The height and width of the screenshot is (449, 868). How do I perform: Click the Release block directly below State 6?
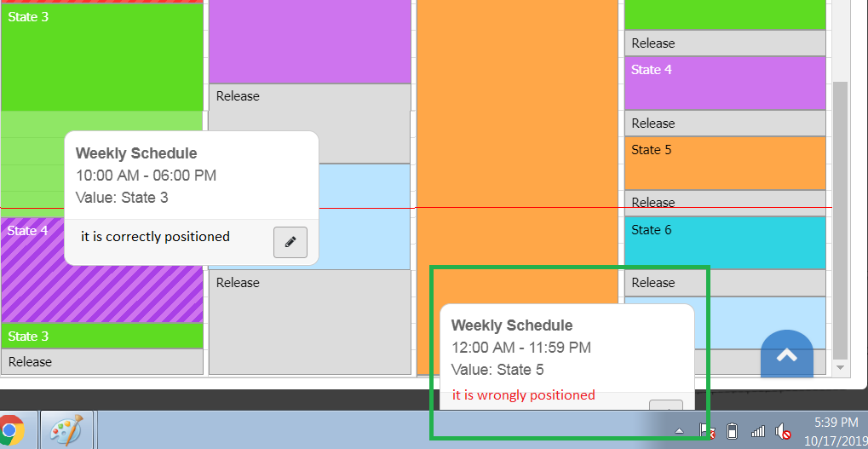pos(725,283)
